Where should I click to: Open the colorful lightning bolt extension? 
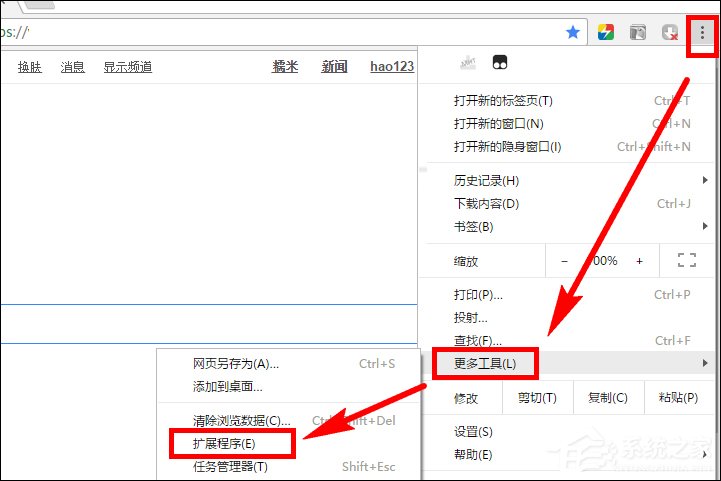tap(606, 32)
